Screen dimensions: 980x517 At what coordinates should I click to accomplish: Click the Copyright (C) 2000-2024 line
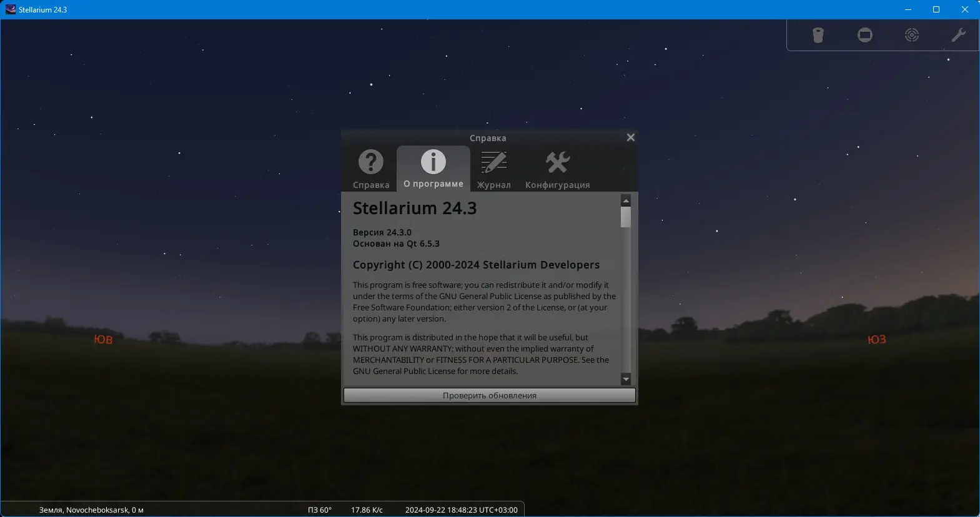coord(476,265)
